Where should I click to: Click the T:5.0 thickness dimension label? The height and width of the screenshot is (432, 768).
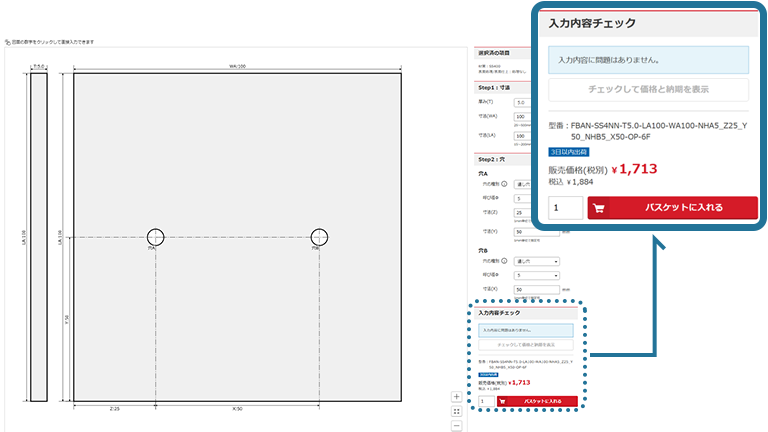coord(39,66)
